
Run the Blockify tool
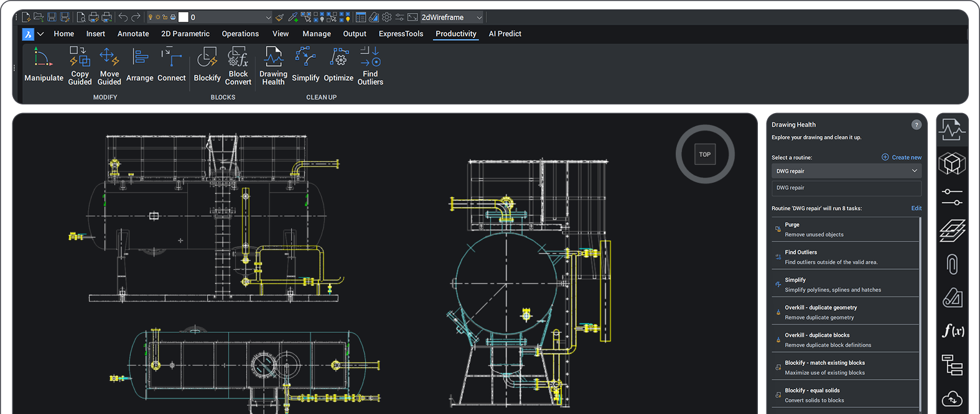(x=207, y=65)
